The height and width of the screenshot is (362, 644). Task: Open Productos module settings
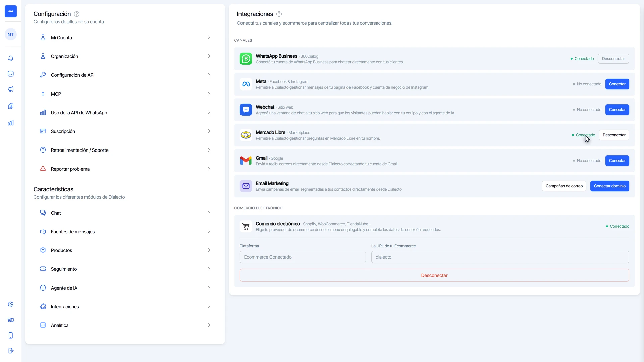click(125, 250)
